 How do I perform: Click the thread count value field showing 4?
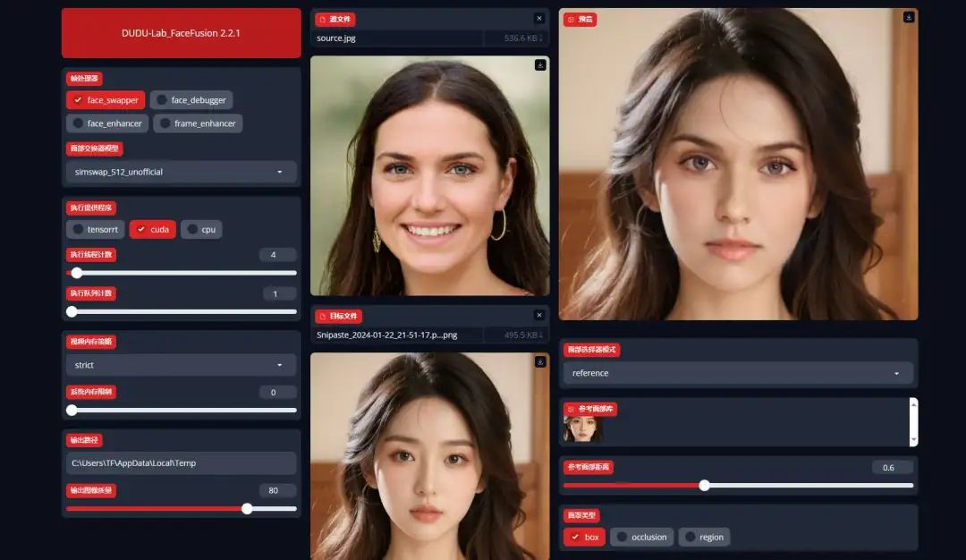[x=277, y=254]
